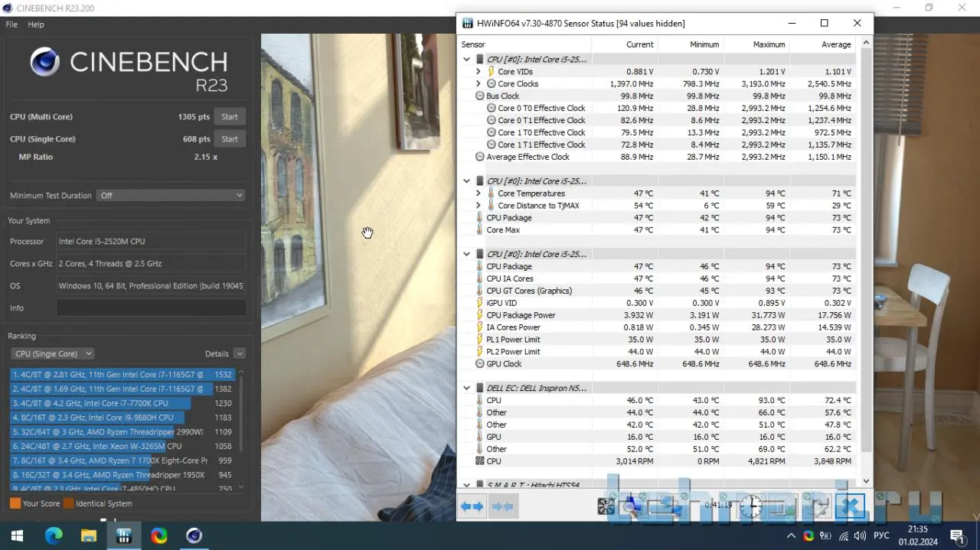Expand the Core Temperatures sensor row
Screen dimensions: 980x550
click(479, 194)
